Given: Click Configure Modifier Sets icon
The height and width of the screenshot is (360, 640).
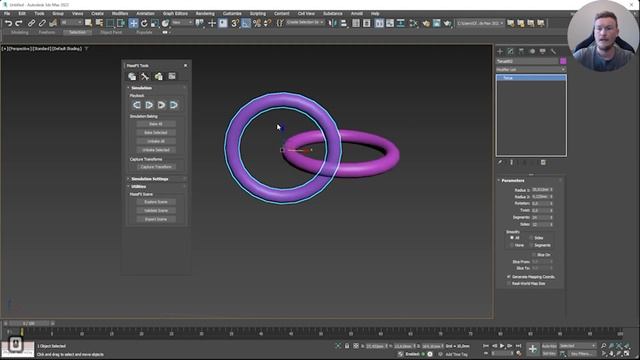Looking at the screenshot, I should [x=543, y=162].
